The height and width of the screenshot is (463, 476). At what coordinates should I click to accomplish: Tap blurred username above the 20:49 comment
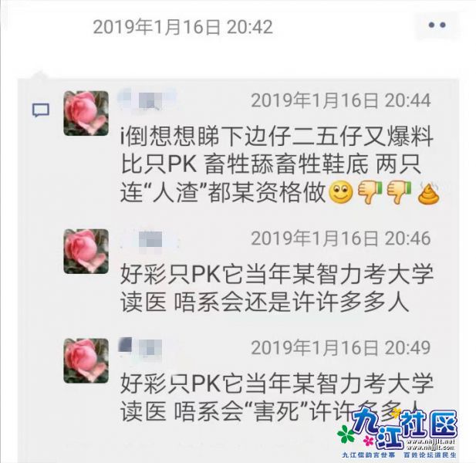click(x=140, y=347)
